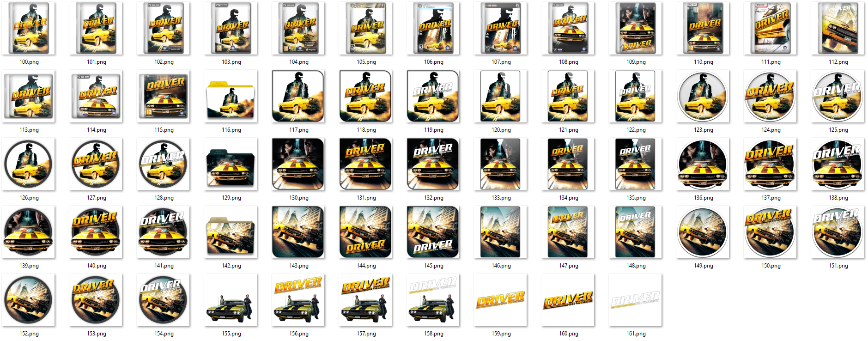868x341 pixels.
Task: Click the 111.png tilted car box icon
Action: pyautogui.click(x=771, y=28)
